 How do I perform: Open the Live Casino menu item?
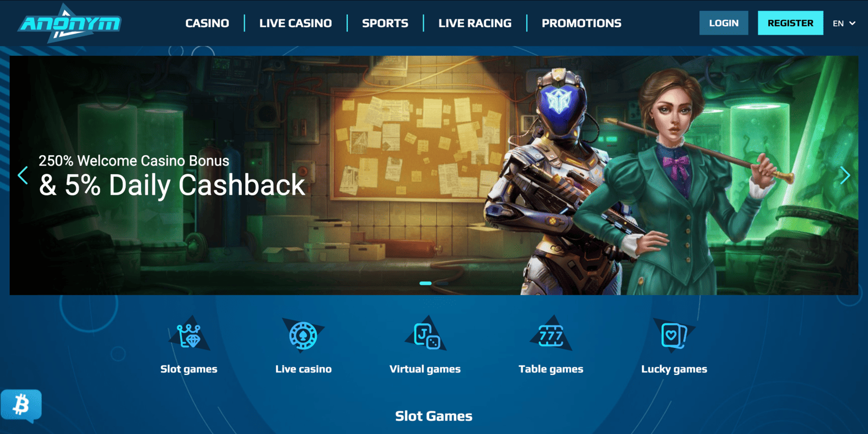click(296, 23)
